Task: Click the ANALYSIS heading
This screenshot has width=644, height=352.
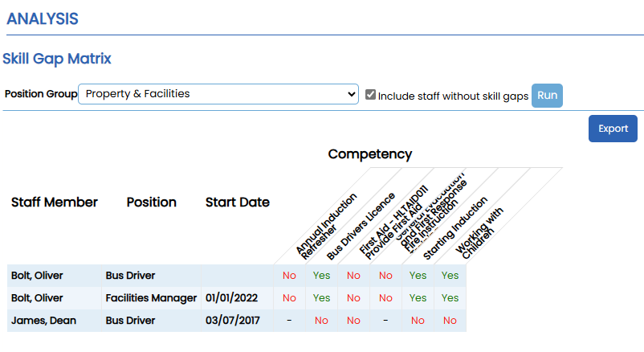Action: point(43,19)
